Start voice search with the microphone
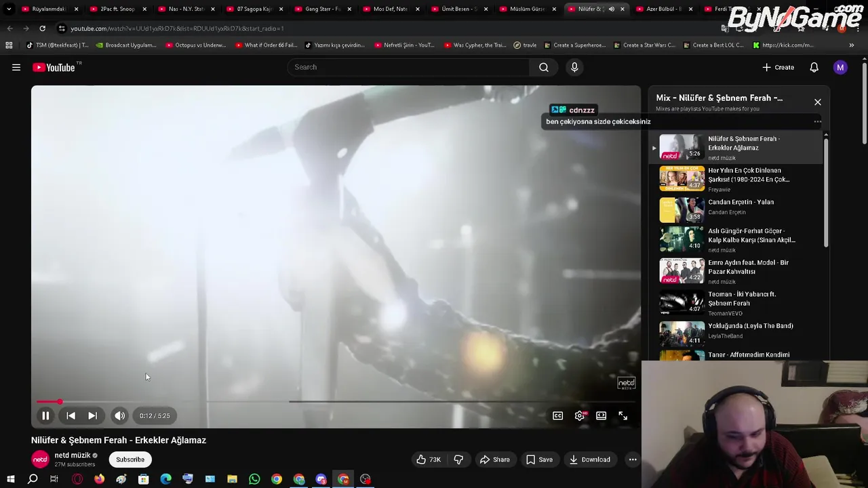868x488 pixels. tap(574, 67)
